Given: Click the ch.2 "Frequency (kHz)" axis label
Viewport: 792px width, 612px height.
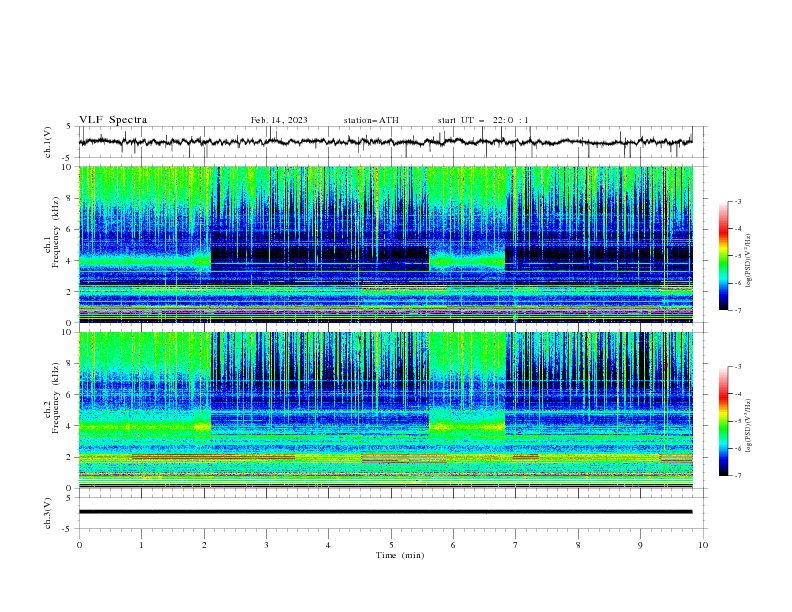Looking at the screenshot, I should [x=55, y=398].
